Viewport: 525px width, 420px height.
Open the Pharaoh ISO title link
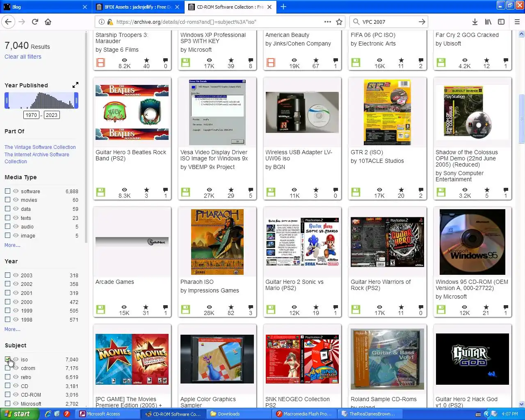(197, 282)
